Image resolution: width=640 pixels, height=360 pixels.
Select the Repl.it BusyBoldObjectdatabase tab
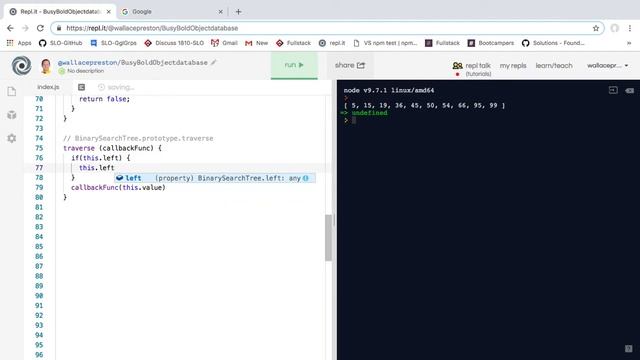coord(60,12)
